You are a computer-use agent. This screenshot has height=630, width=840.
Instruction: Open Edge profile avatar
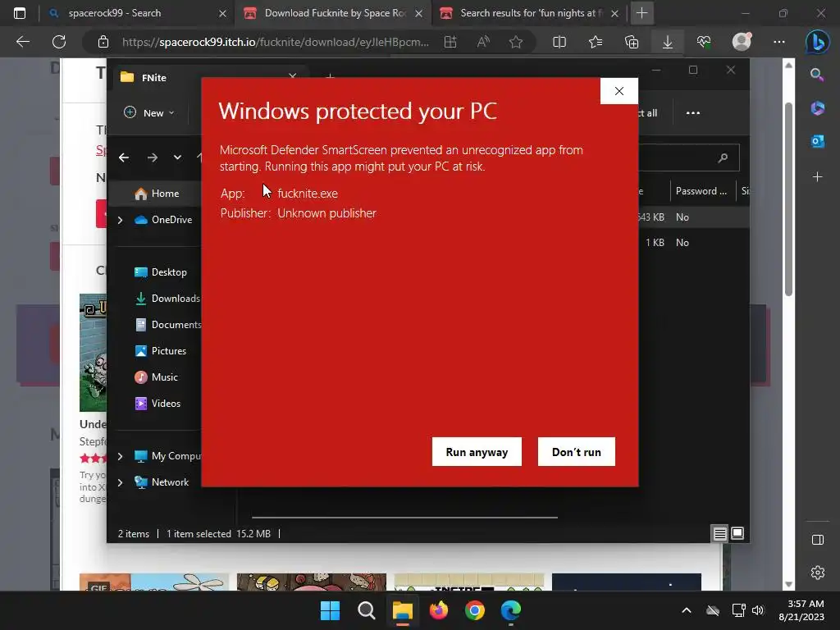click(x=742, y=42)
